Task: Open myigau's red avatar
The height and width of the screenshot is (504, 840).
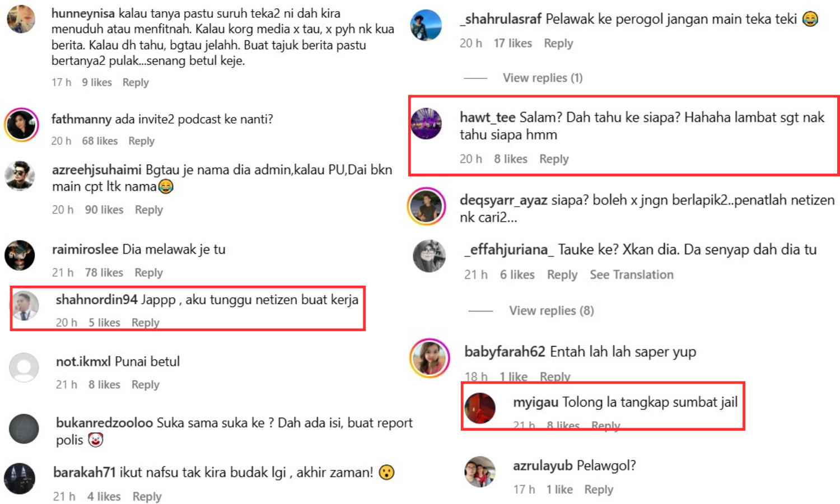Action: pos(480,408)
